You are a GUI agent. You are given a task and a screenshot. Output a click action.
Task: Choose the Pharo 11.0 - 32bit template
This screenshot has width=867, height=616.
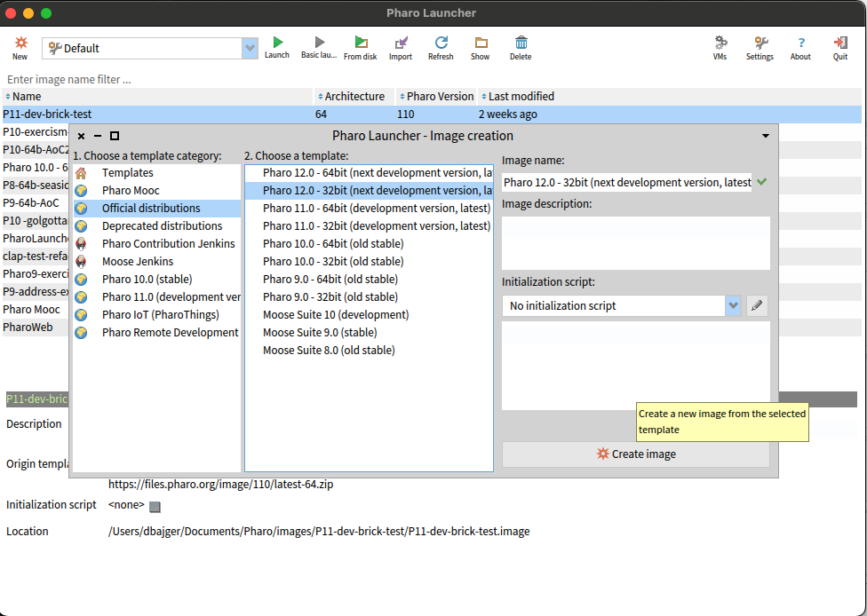click(x=369, y=226)
